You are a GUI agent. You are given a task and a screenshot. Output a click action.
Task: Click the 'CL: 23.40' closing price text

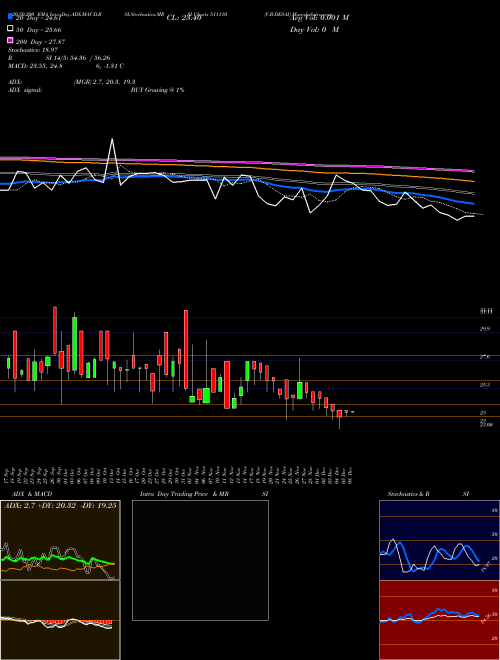[x=184, y=18]
